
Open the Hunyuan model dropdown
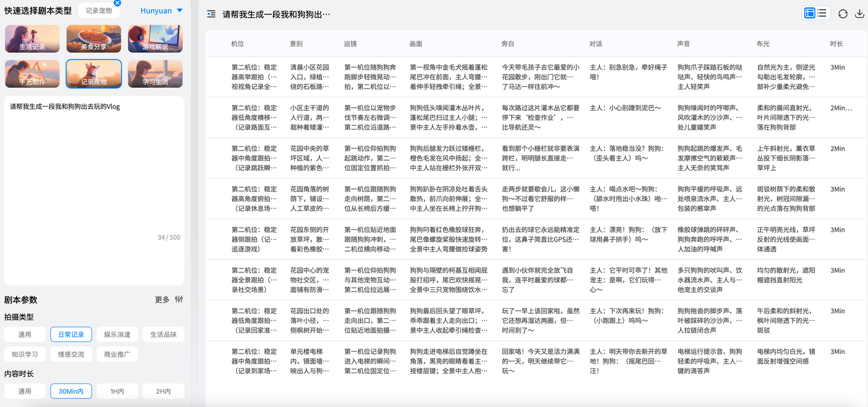coord(162,11)
